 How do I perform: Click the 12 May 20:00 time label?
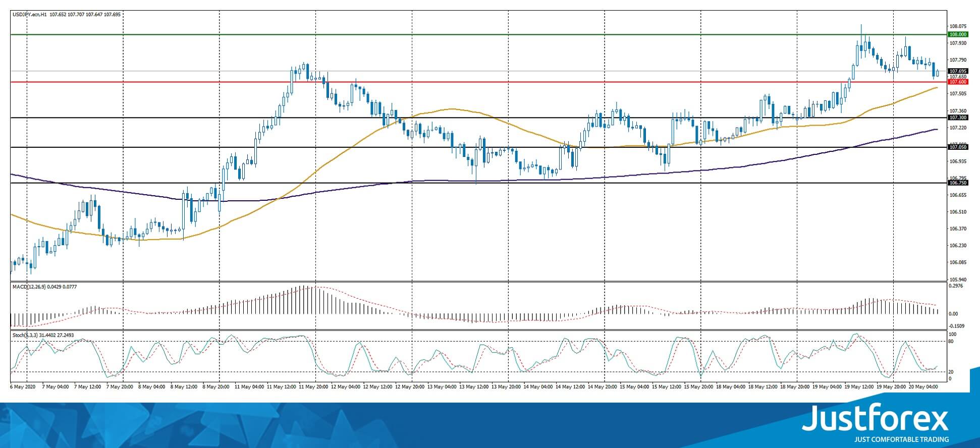[x=410, y=387]
